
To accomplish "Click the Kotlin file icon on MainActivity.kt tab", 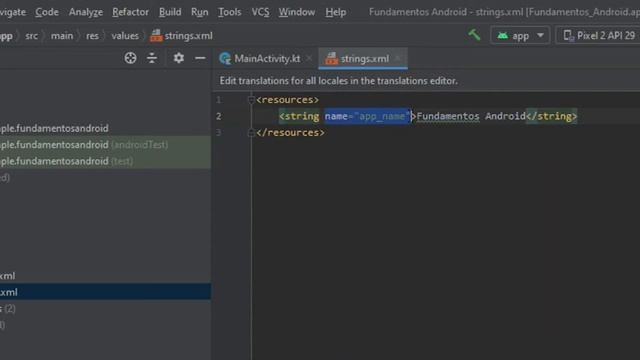I will click(224, 59).
